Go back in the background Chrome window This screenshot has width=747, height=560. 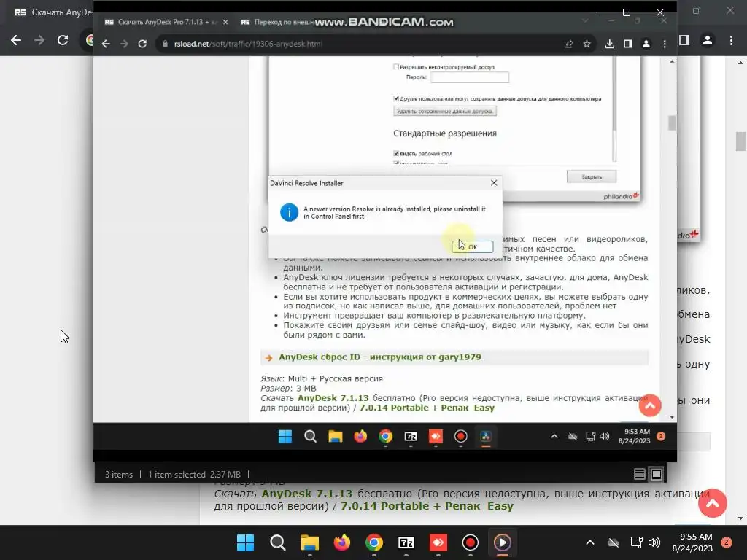coord(16,40)
